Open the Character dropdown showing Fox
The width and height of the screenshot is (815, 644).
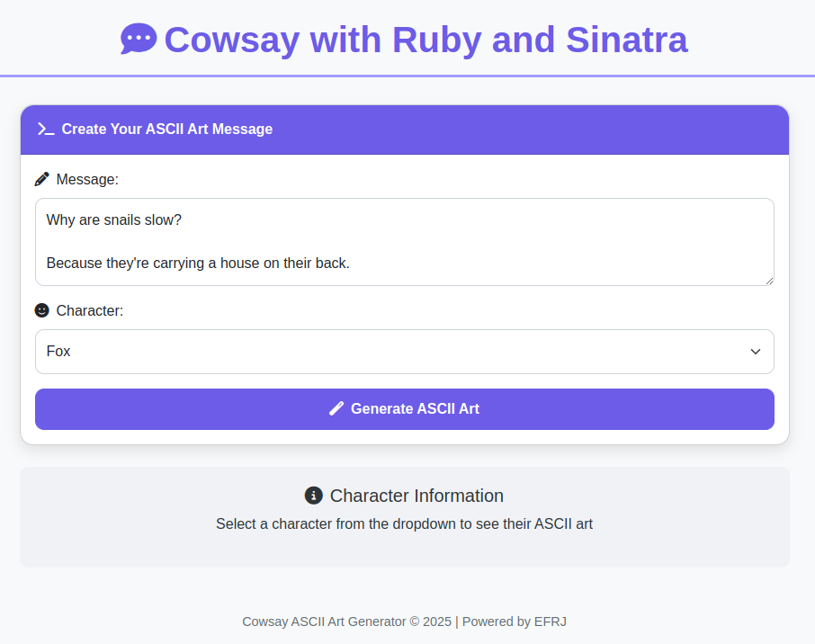pos(405,352)
